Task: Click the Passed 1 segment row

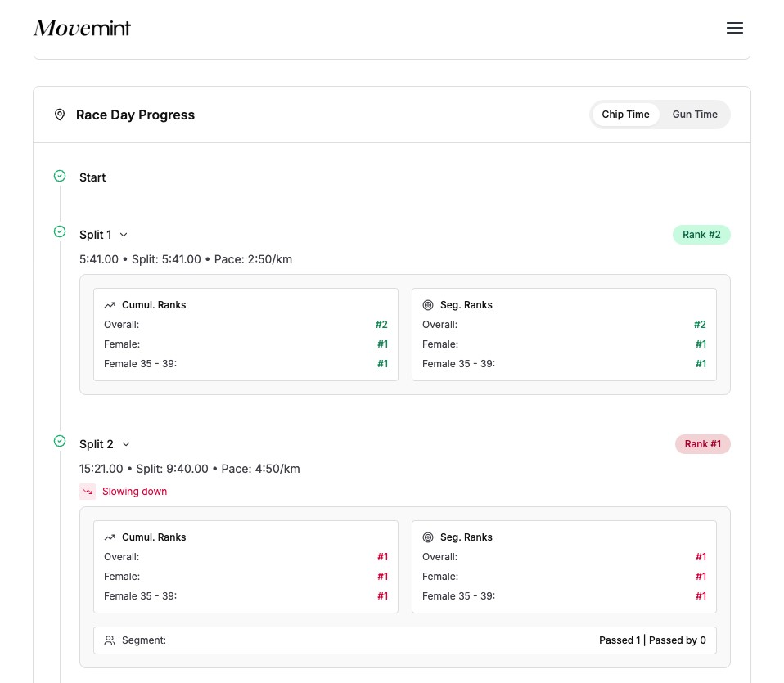Action: (405, 640)
